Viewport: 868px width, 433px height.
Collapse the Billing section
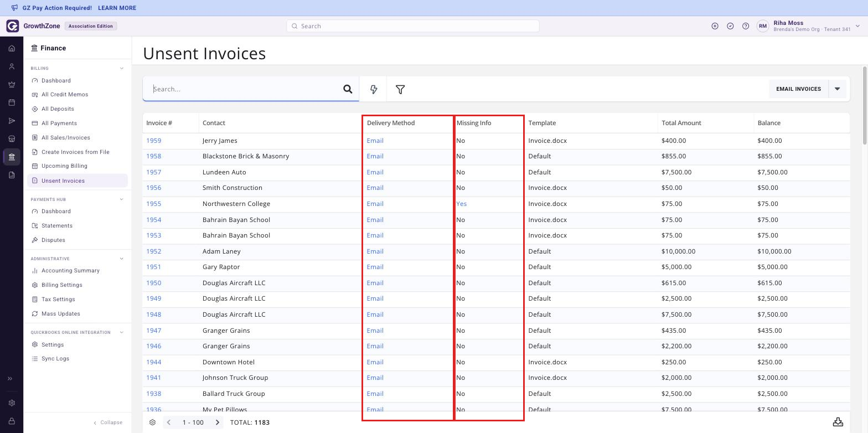[122, 69]
